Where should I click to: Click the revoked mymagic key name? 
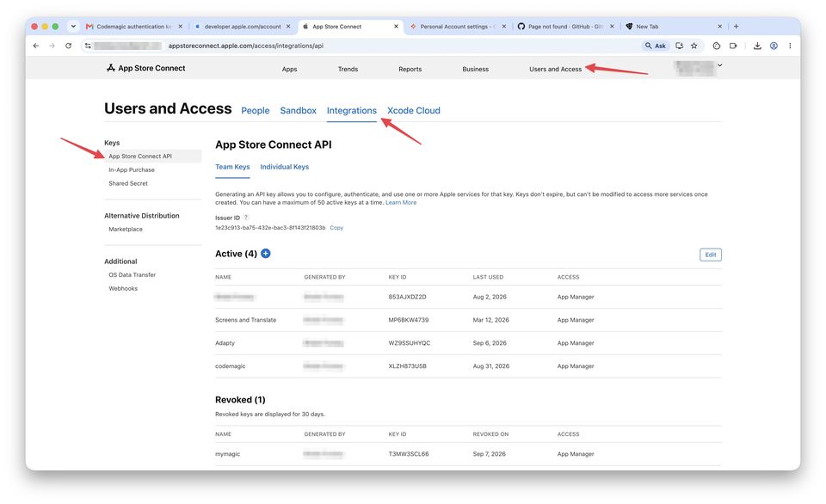227,454
